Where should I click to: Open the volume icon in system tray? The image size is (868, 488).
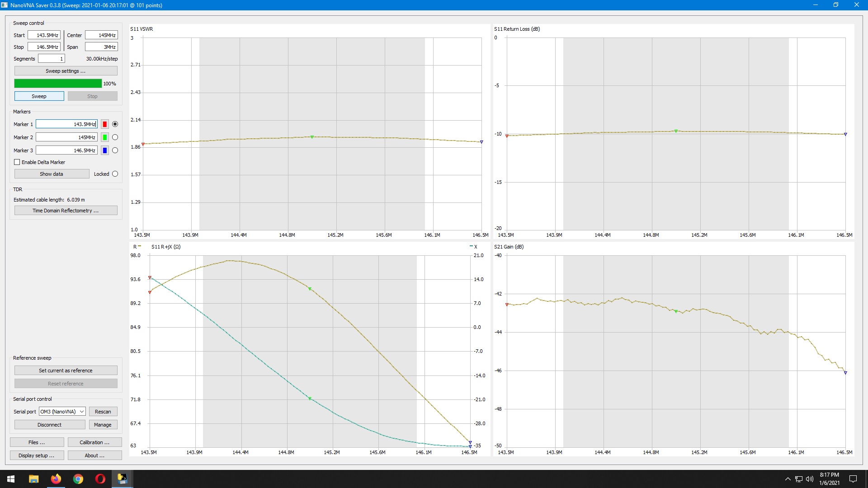tap(810, 479)
